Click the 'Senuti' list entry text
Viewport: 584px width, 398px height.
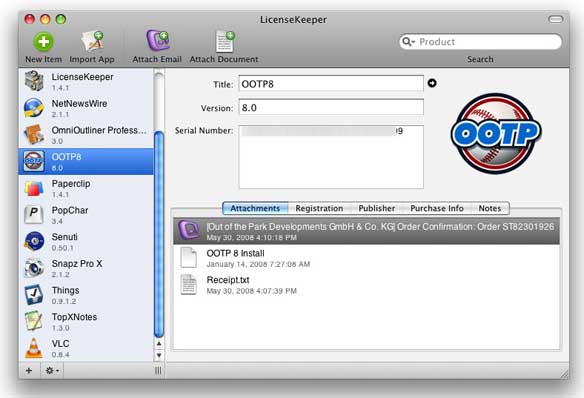(x=64, y=237)
